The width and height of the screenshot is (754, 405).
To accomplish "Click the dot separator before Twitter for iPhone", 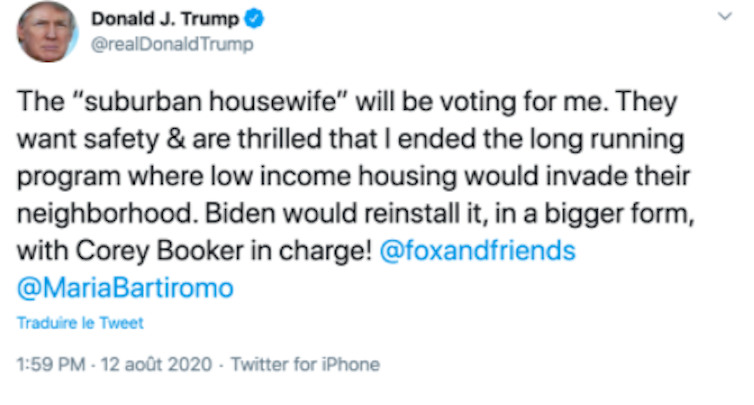I will [x=221, y=364].
